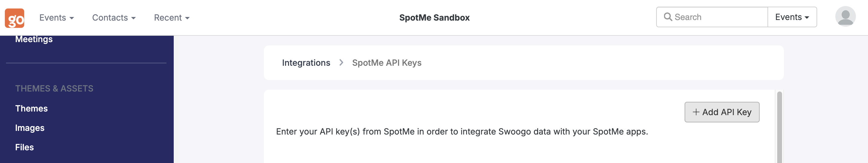Click the SpotMe API Keys breadcrumb

pos(386,63)
